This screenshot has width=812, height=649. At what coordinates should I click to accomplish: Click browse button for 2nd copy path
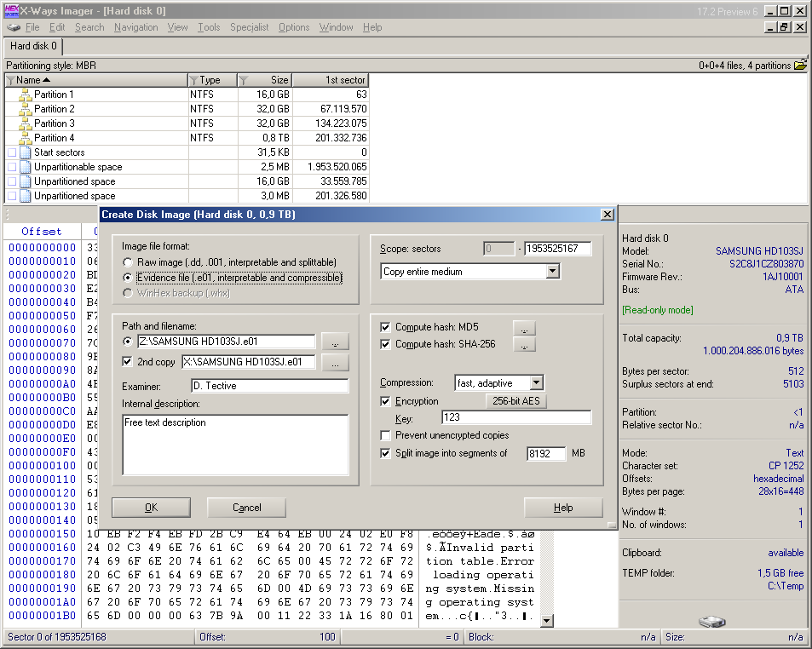click(337, 363)
